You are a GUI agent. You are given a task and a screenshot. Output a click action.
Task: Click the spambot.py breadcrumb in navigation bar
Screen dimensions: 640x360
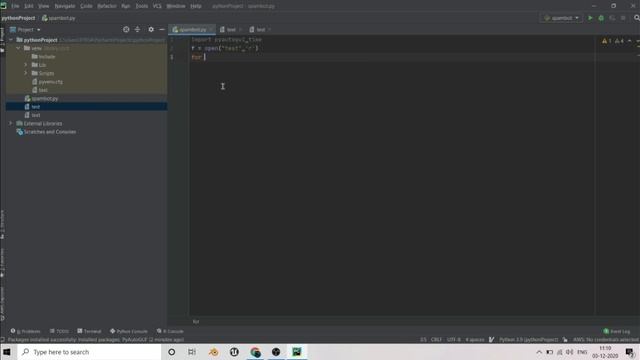[x=58, y=18]
